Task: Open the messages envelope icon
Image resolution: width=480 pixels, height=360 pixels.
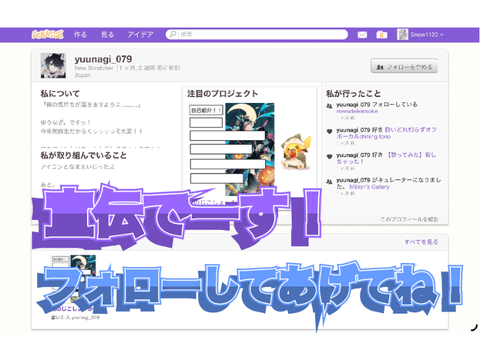Action: pyautogui.click(x=362, y=35)
